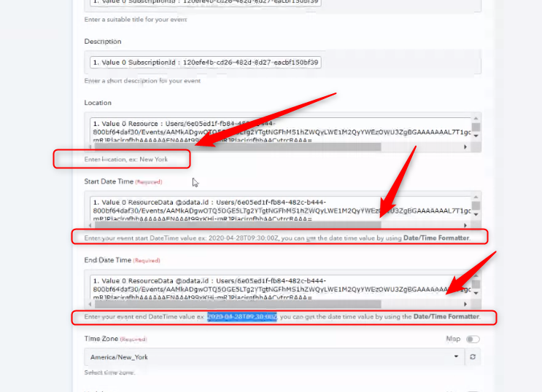Click highlighted example 2020-04-28T09:30:00Z text
This screenshot has height=392, width=542.
pos(242,317)
